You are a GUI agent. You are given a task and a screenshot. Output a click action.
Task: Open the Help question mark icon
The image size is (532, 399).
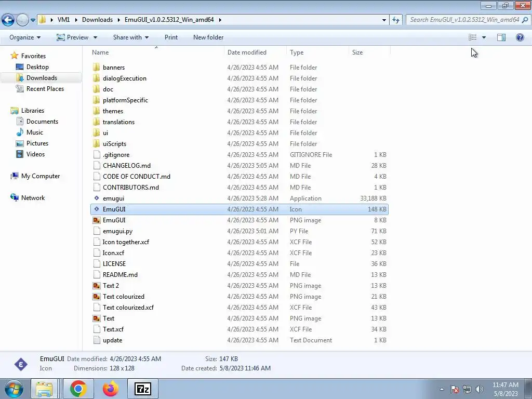coord(520,37)
